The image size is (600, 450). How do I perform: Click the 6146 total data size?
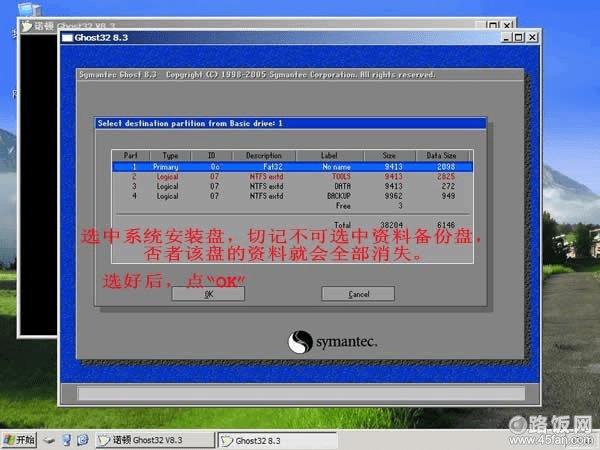tap(446, 225)
